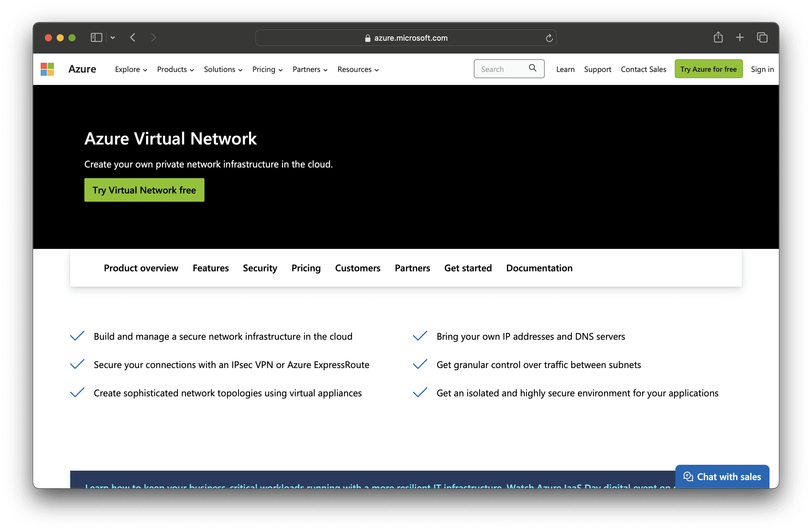Click the search magnifier icon
Screen dimensions: 812x532
pyautogui.click(x=532, y=68)
